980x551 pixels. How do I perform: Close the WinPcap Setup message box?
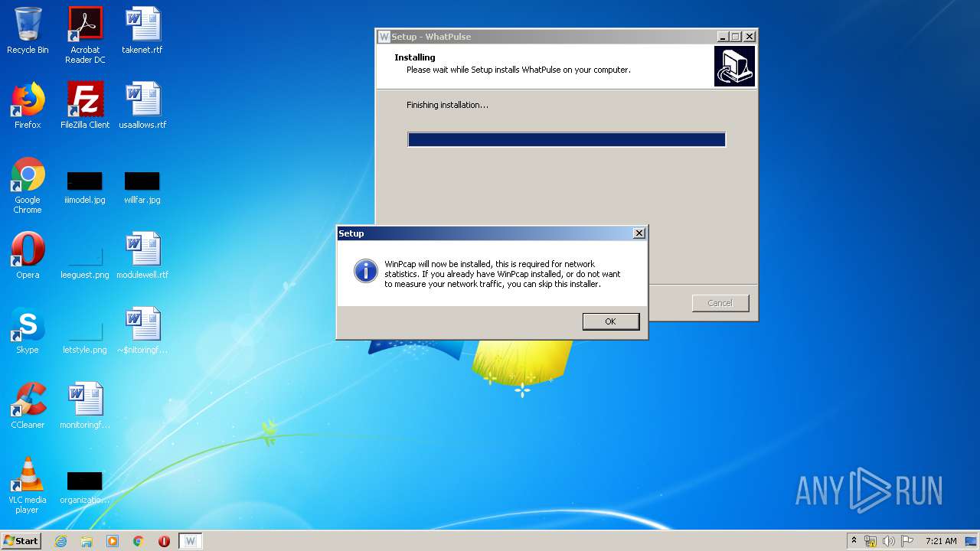pyautogui.click(x=639, y=233)
